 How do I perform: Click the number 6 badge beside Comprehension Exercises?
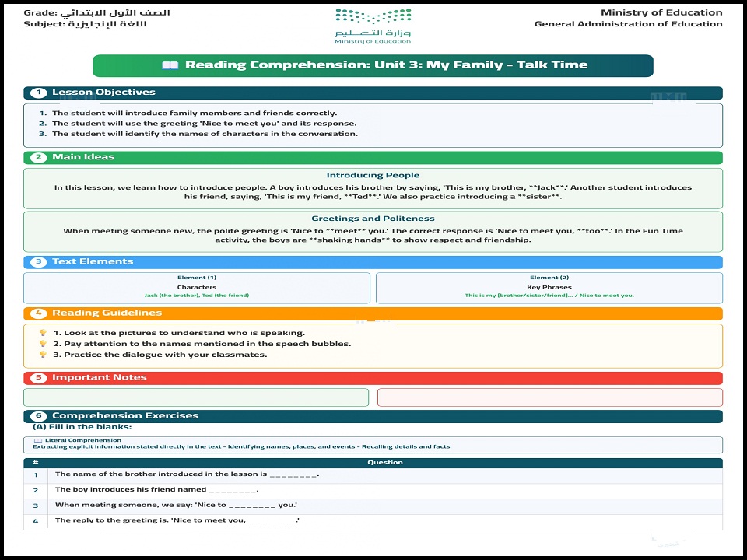(39, 415)
